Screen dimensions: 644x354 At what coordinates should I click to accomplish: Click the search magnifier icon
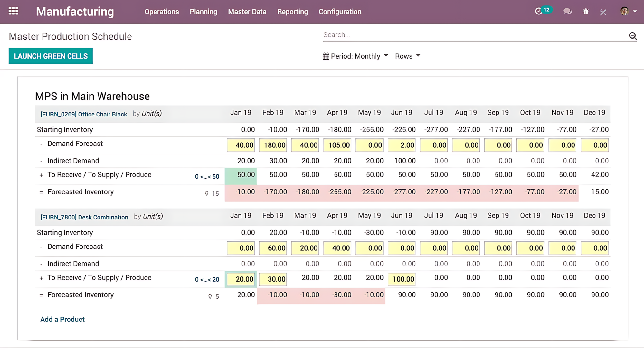633,36
